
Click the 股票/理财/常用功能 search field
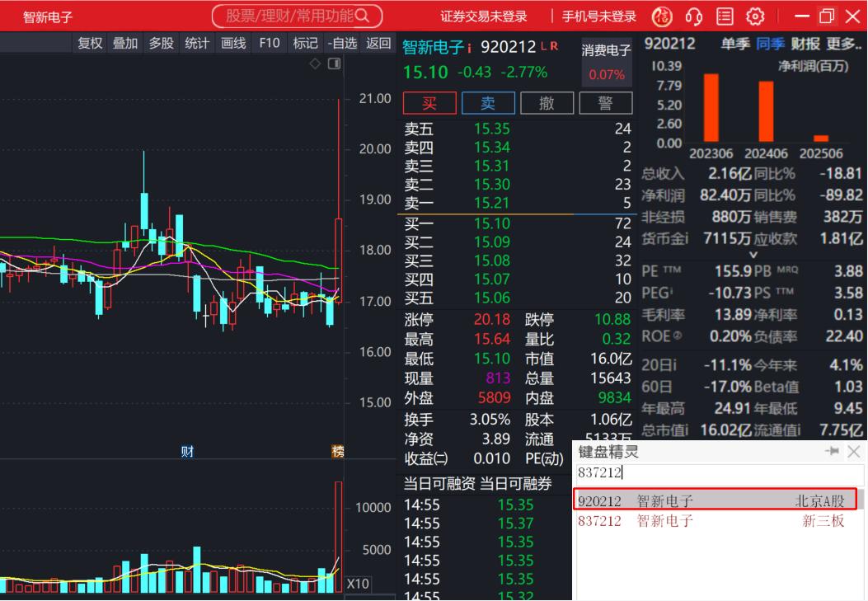[297, 16]
